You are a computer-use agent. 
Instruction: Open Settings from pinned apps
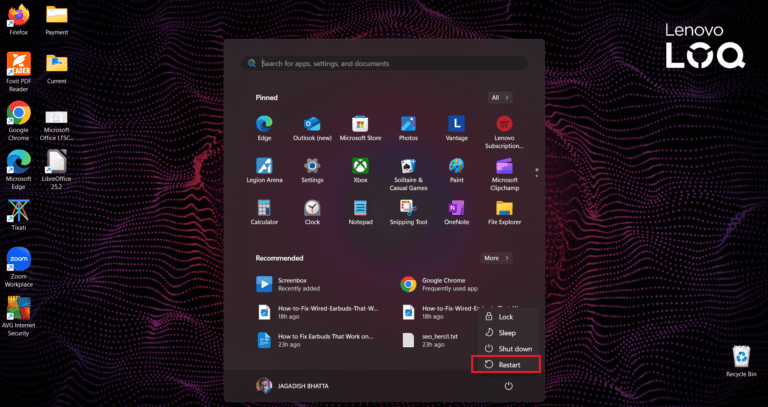[312, 170]
